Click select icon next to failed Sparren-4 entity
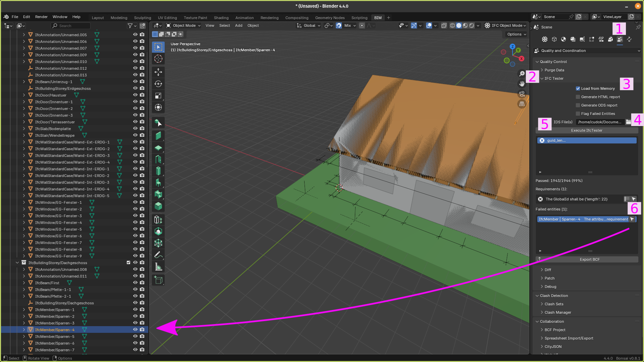 coord(632,219)
